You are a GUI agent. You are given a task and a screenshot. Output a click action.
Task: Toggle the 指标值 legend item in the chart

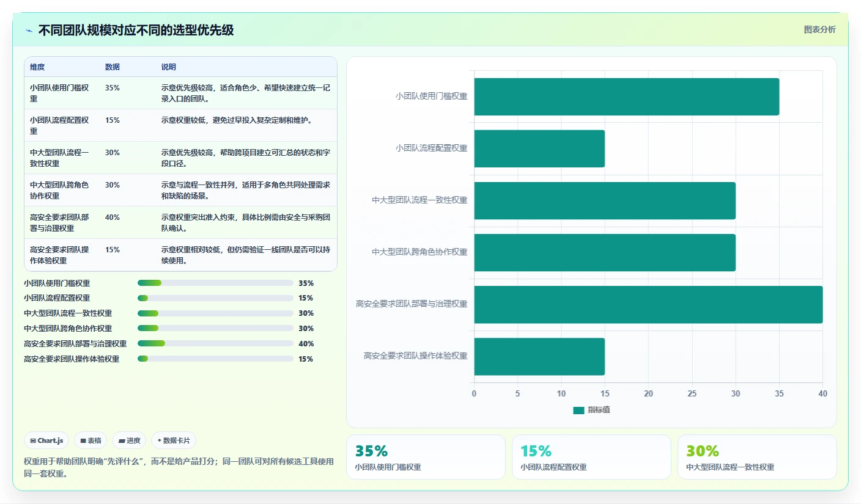[591, 410]
